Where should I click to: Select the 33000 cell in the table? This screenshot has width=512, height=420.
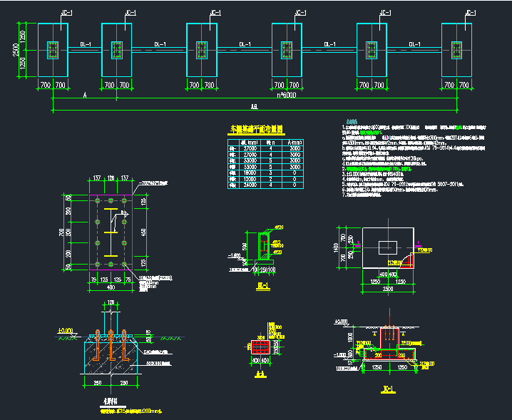pyautogui.click(x=250, y=160)
